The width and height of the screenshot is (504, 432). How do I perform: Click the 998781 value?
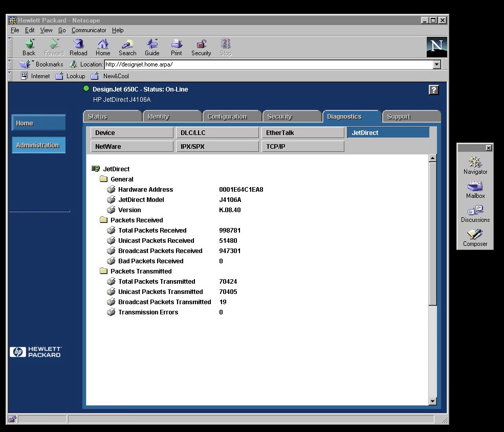point(230,230)
